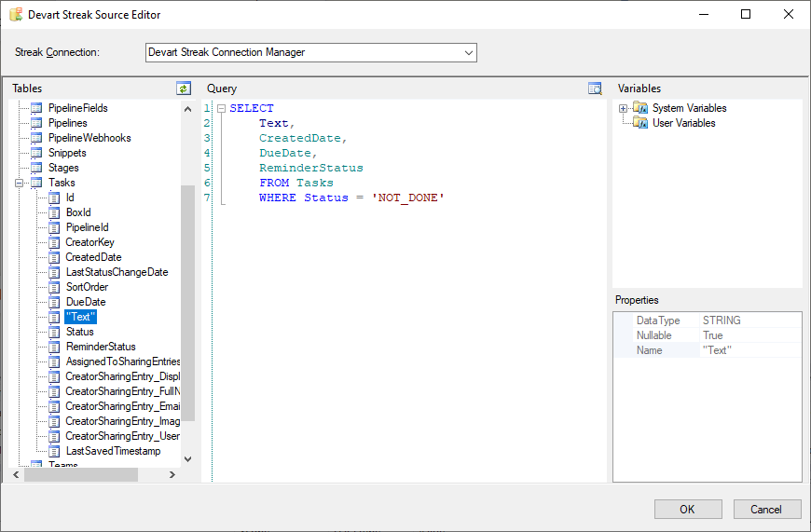Screen dimensions: 811x532
Task: Click the User Variables folder icon
Action: [639, 123]
